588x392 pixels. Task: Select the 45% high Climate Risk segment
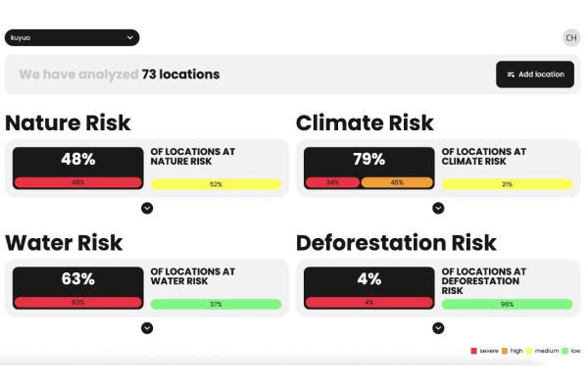pyautogui.click(x=397, y=182)
